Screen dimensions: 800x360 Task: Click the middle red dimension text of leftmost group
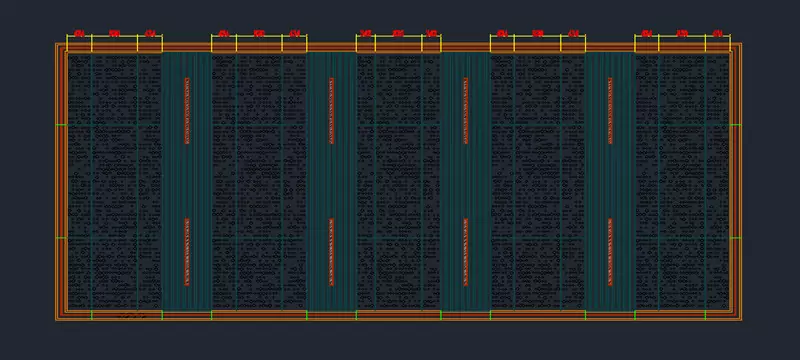pyautogui.click(x=114, y=34)
